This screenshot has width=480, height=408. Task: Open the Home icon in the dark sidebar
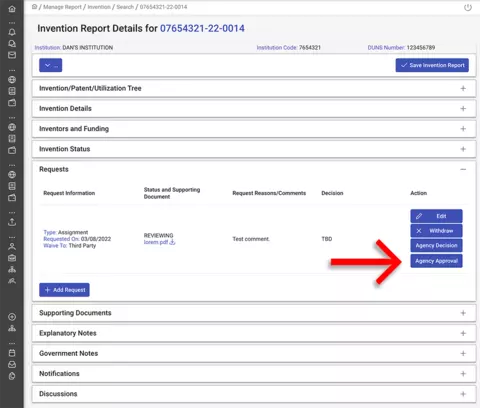[12, 9]
